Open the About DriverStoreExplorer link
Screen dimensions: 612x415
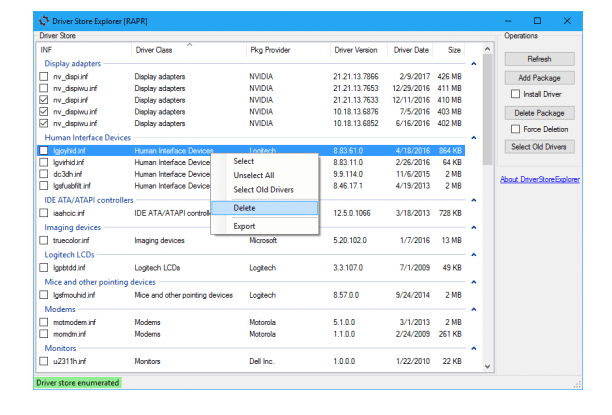(x=540, y=180)
